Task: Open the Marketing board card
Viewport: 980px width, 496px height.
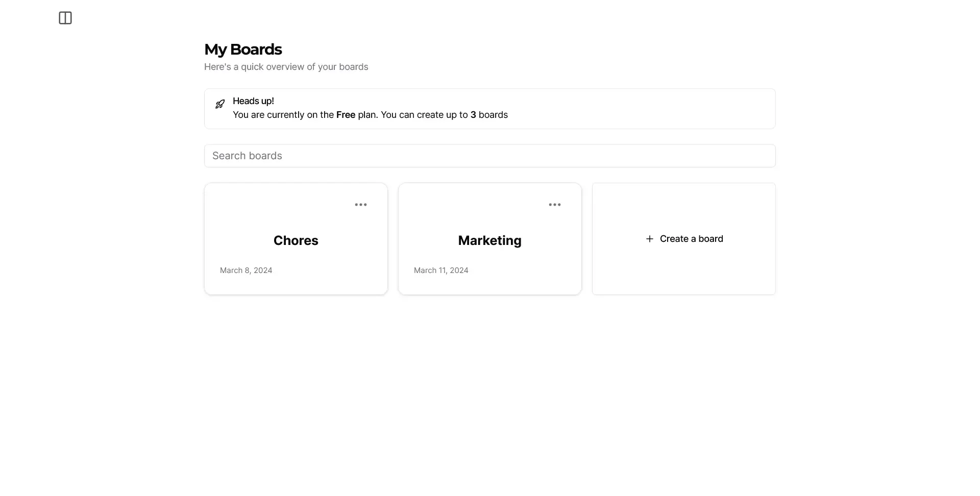Action: [490, 239]
